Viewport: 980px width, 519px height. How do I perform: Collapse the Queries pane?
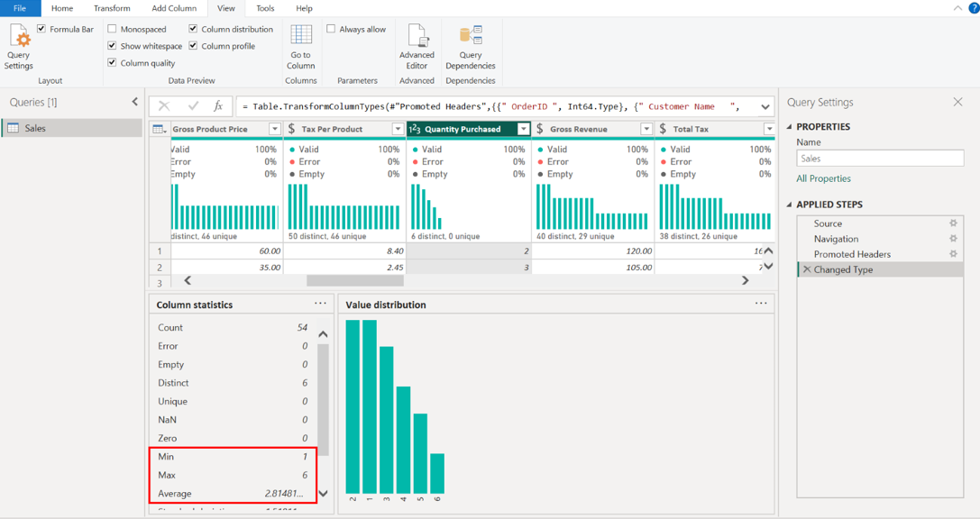pos(135,102)
